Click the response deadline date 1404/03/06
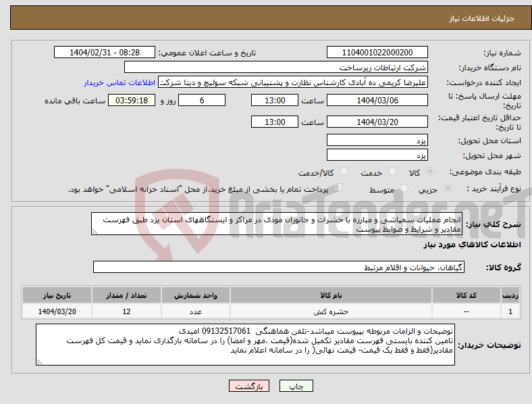 pyautogui.click(x=377, y=100)
